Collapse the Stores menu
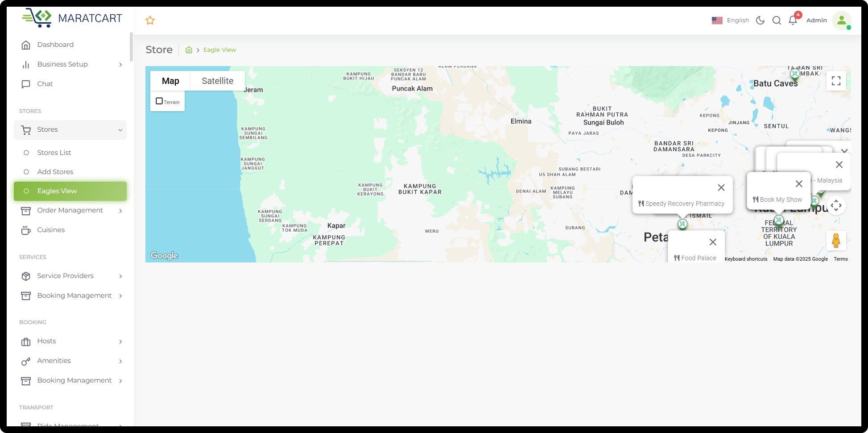The width and height of the screenshot is (868, 433). pyautogui.click(x=70, y=130)
